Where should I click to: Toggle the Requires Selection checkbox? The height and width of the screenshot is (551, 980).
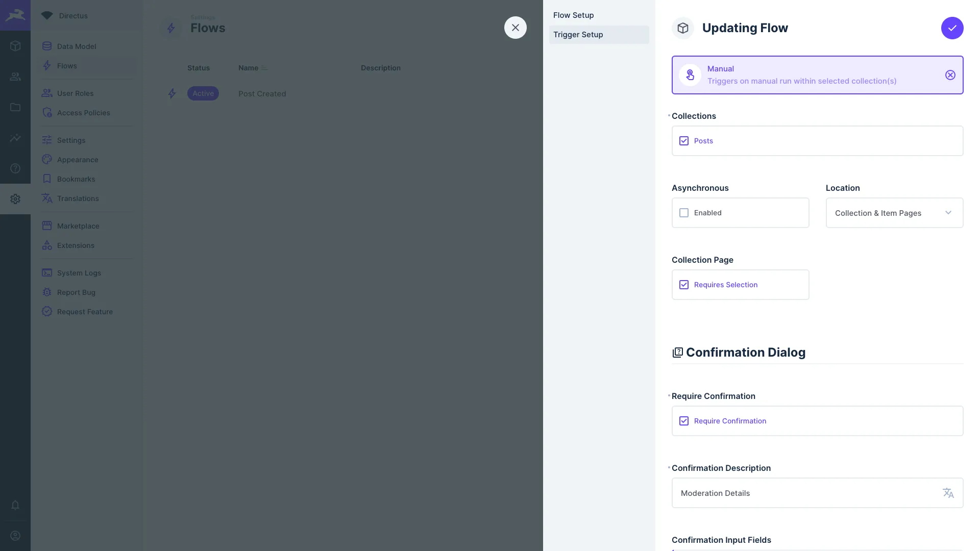[684, 285]
